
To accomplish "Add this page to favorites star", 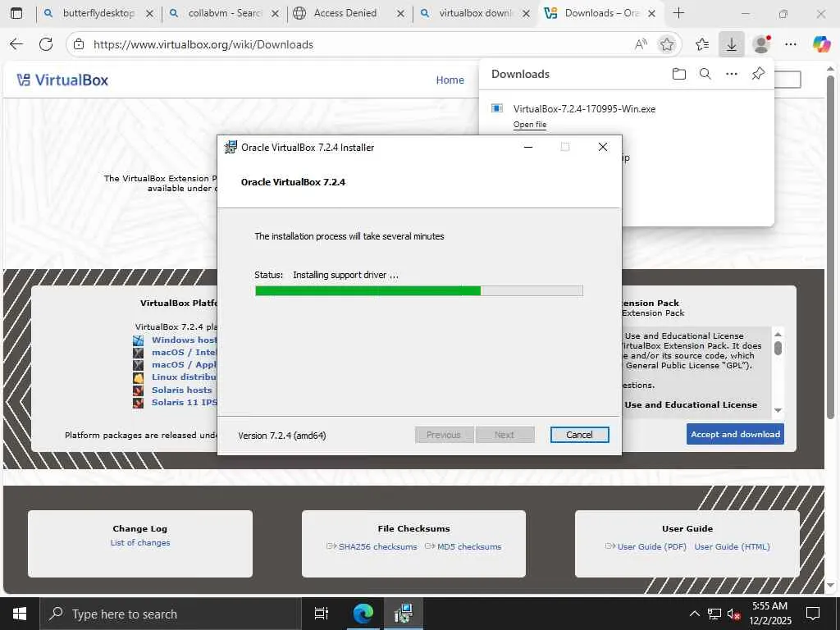I will point(667,44).
